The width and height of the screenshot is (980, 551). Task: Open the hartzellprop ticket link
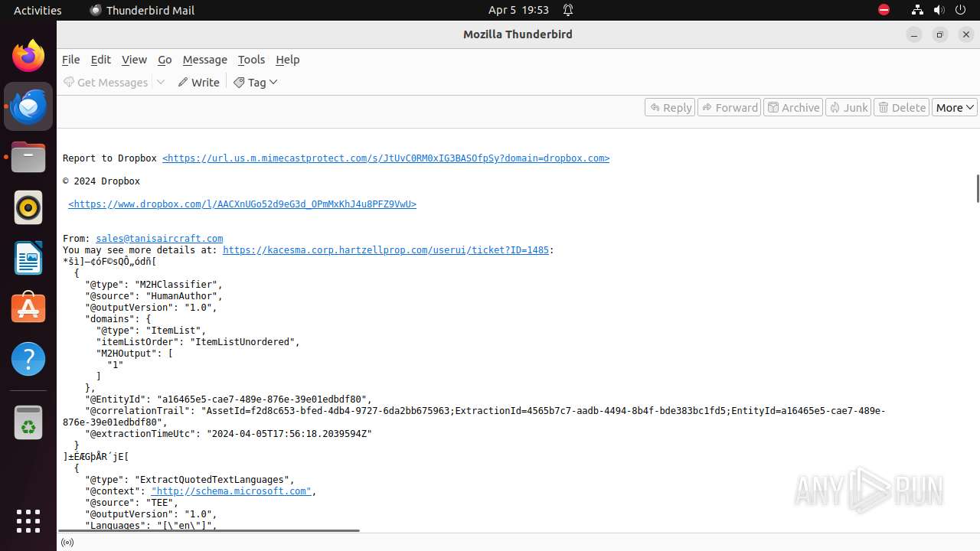[386, 250]
